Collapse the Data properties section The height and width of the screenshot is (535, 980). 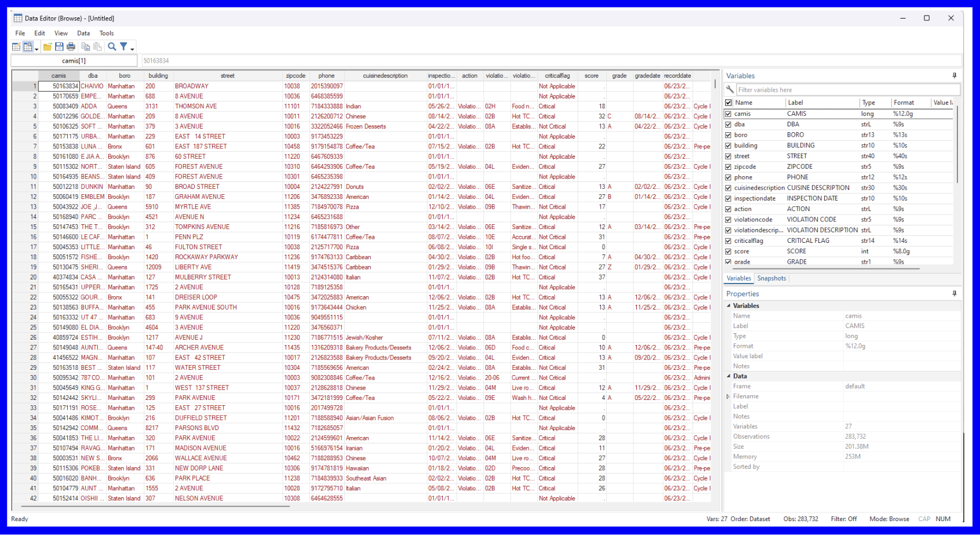click(x=728, y=376)
